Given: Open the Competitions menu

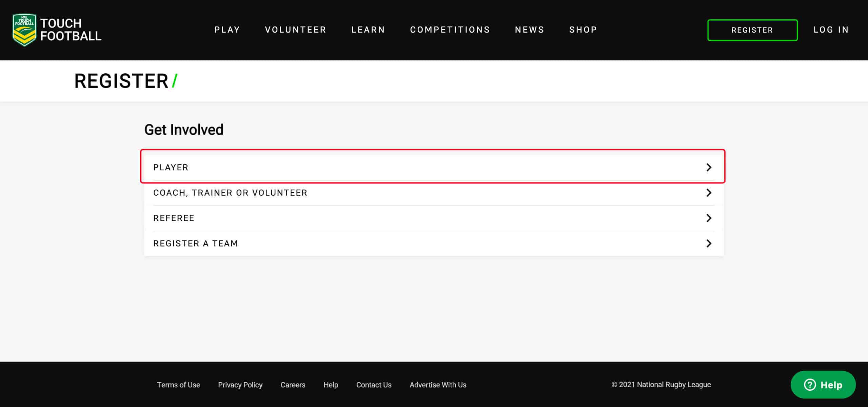Looking at the screenshot, I should point(450,30).
